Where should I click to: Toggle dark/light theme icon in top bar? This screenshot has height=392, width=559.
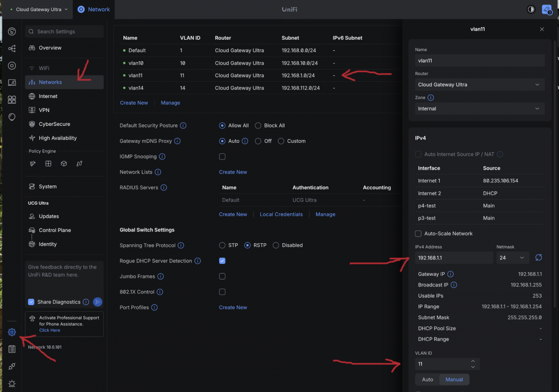[x=531, y=9]
